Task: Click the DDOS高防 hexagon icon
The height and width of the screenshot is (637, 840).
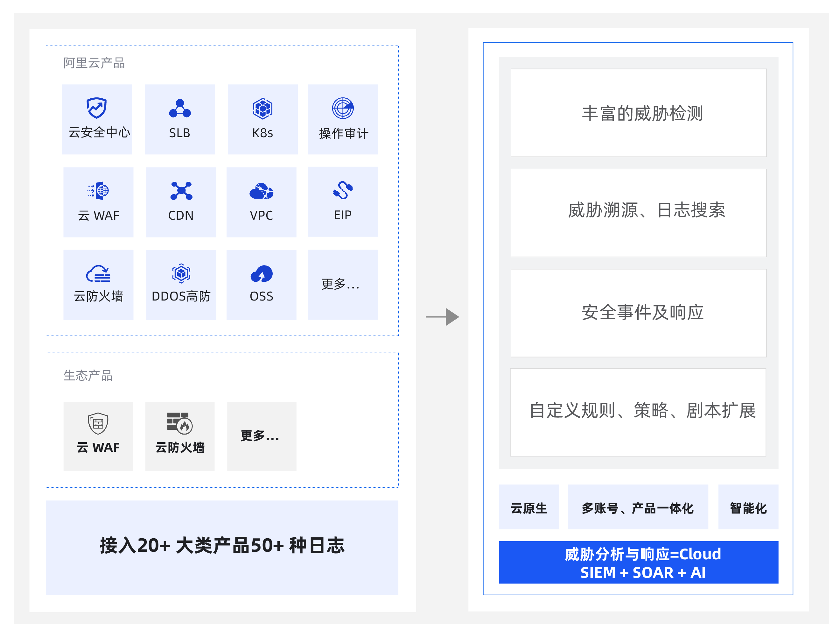Action: click(x=181, y=273)
